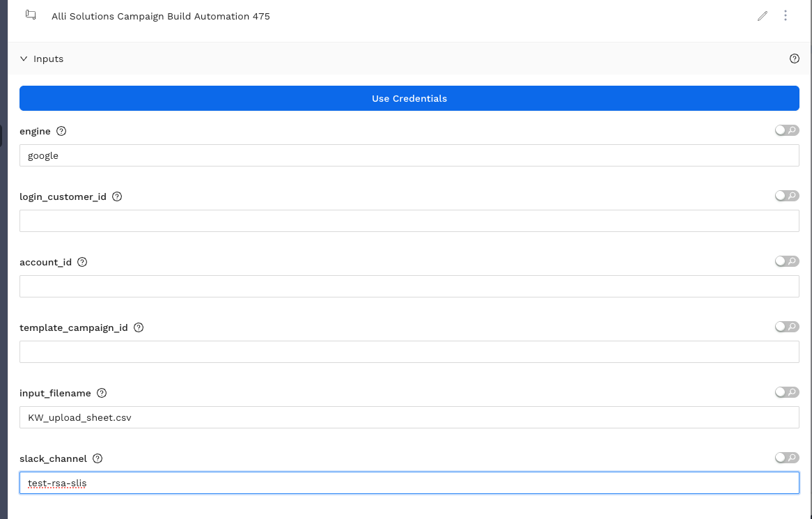Toggle the login_customer_id switch
The image size is (812, 519).
[x=786, y=196]
